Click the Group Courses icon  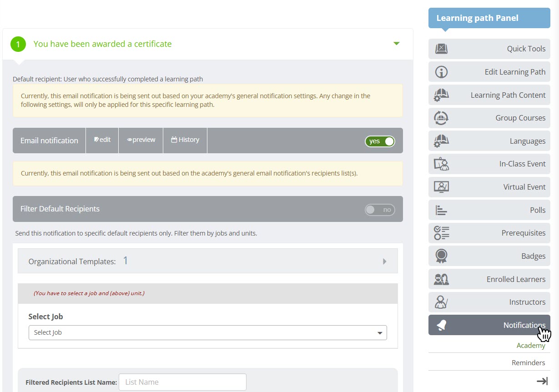(x=441, y=118)
